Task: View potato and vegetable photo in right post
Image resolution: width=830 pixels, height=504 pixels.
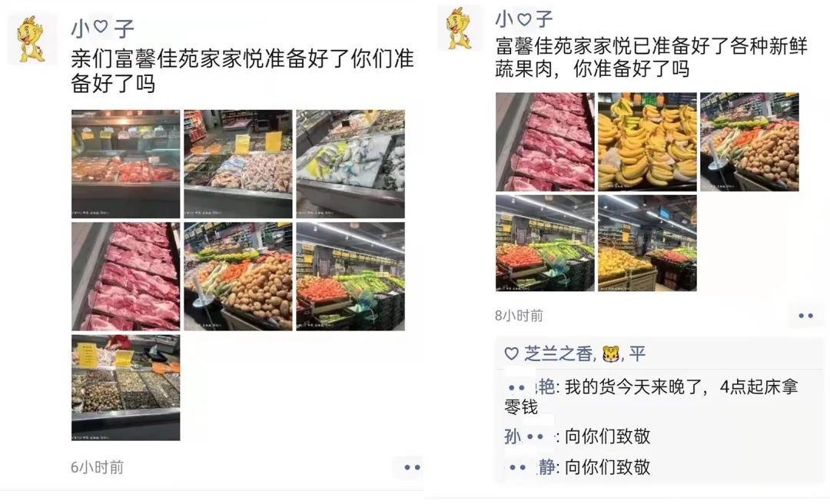Action: tap(749, 142)
